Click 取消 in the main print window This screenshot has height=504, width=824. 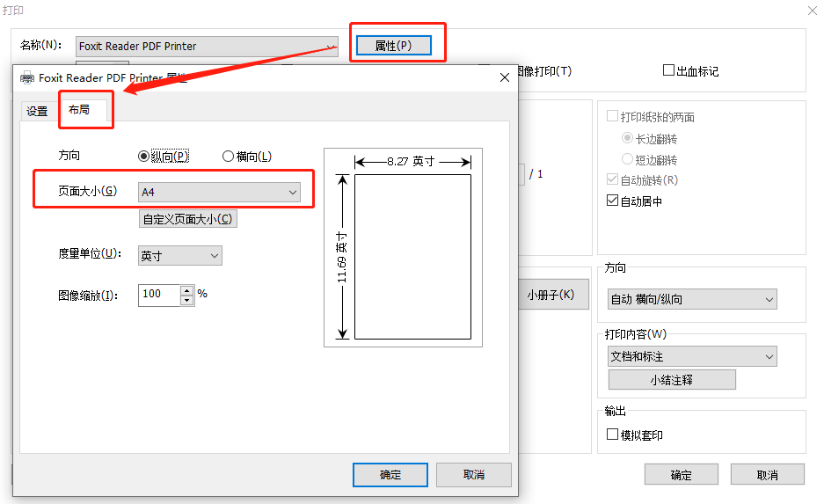pyautogui.click(x=767, y=475)
